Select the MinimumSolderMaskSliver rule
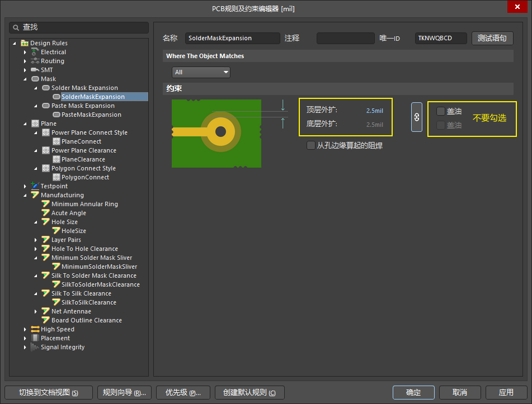This screenshot has width=532, height=404. (x=99, y=267)
